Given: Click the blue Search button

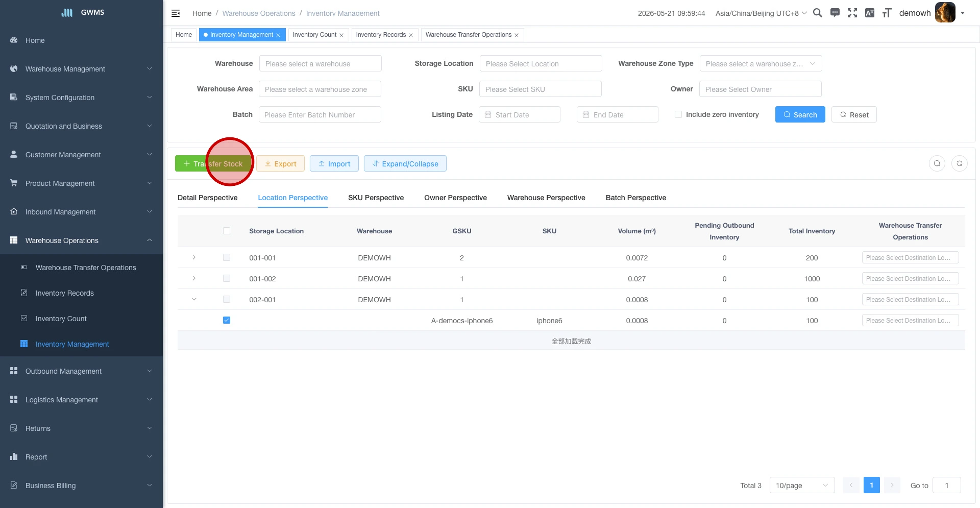Looking at the screenshot, I should (x=800, y=114).
